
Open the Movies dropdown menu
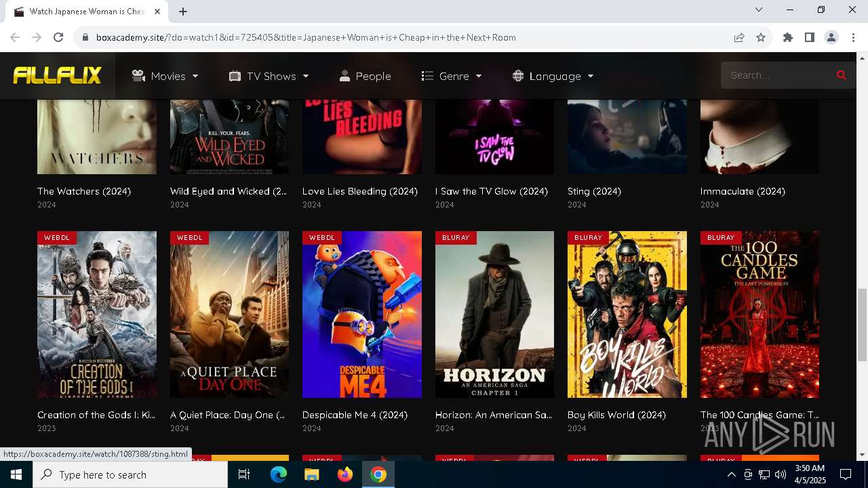coord(165,76)
